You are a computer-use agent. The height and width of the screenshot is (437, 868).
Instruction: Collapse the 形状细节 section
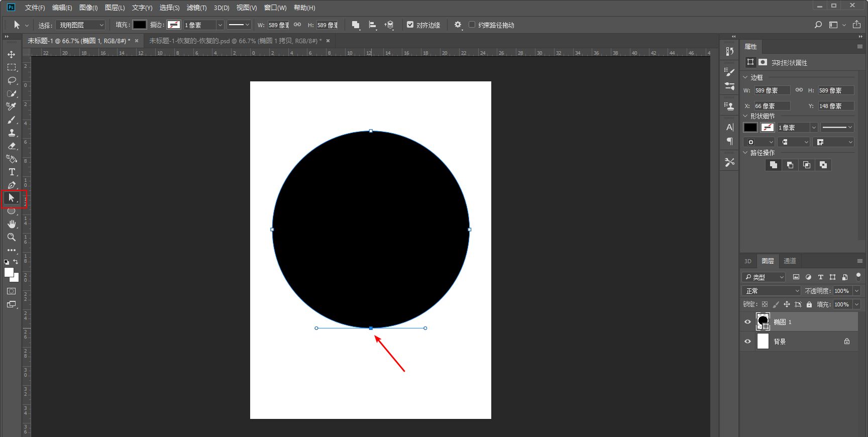click(x=745, y=116)
